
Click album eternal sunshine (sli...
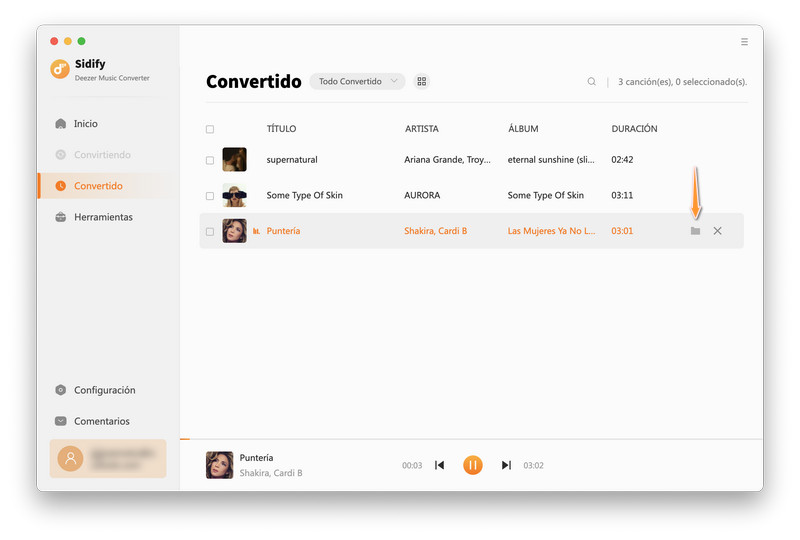[551, 160]
